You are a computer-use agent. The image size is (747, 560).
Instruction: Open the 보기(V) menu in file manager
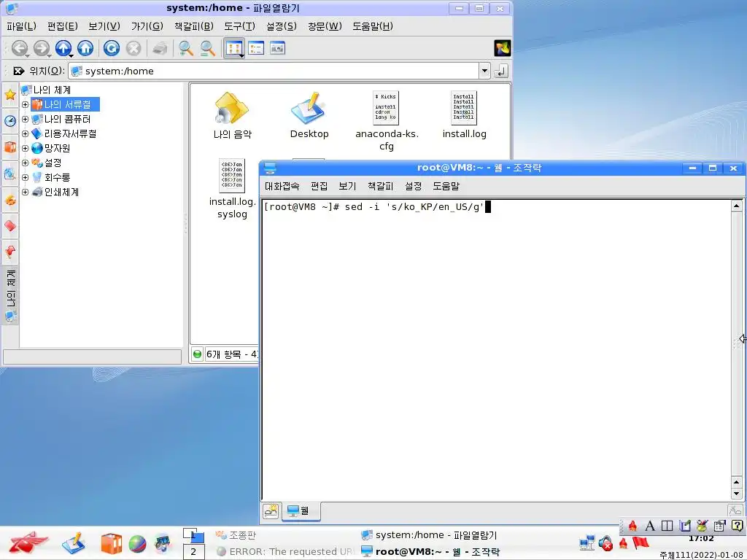click(104, 26)
